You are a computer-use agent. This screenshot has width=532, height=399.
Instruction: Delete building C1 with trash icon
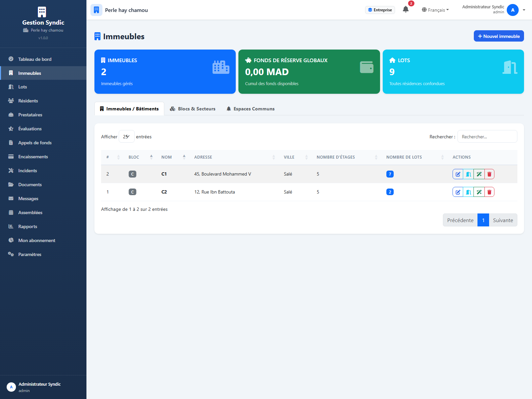[489, 174]
